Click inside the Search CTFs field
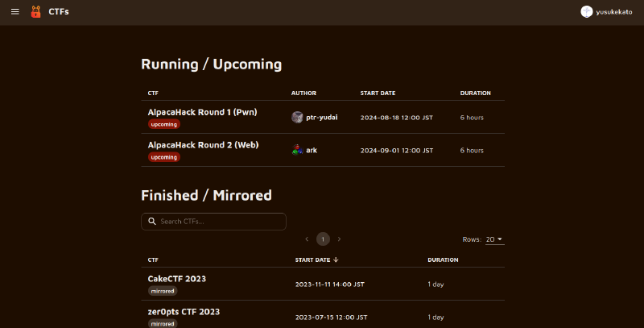 point(217,222)
